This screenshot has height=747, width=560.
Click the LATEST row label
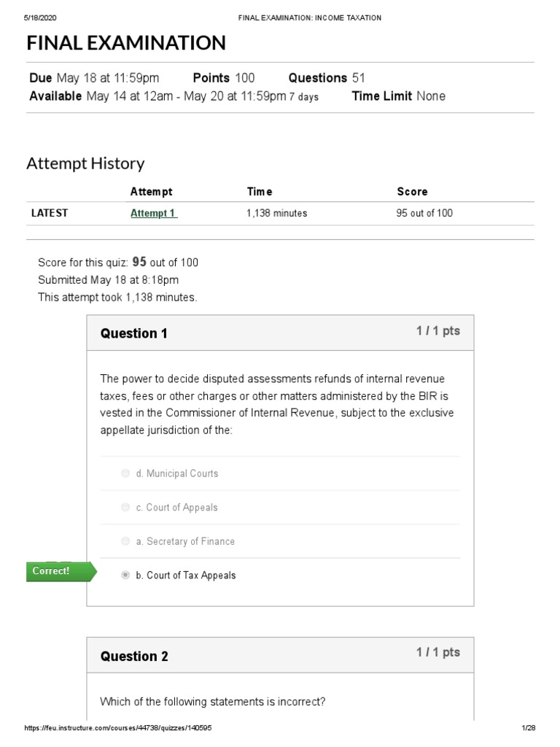coord(50,213)
